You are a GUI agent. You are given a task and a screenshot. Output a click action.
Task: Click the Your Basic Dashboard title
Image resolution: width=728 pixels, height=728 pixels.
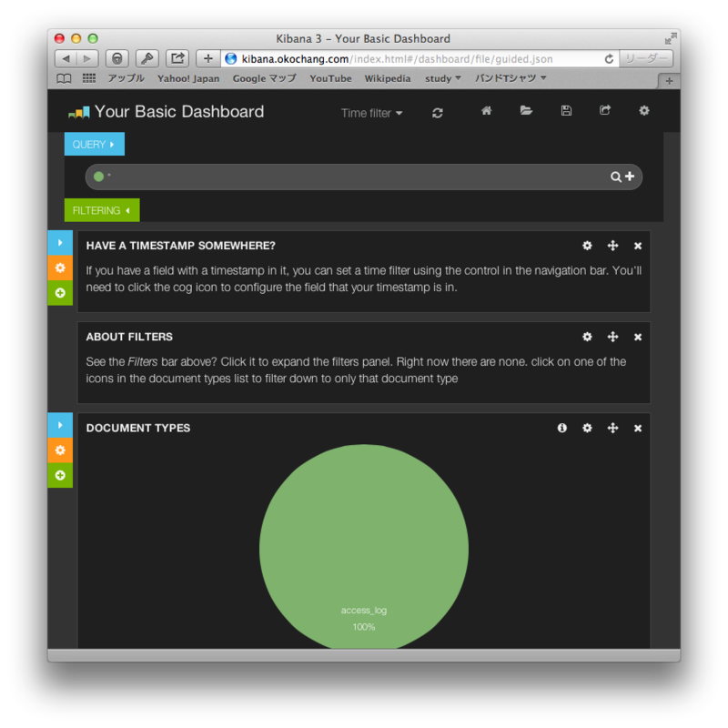click(179, 111)
